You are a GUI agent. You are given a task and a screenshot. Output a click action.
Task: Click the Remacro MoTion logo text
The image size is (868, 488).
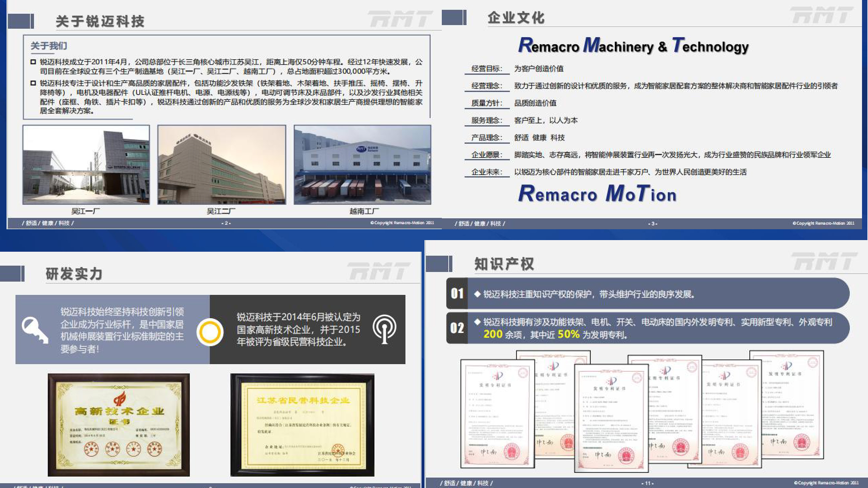tap(597, 194)
